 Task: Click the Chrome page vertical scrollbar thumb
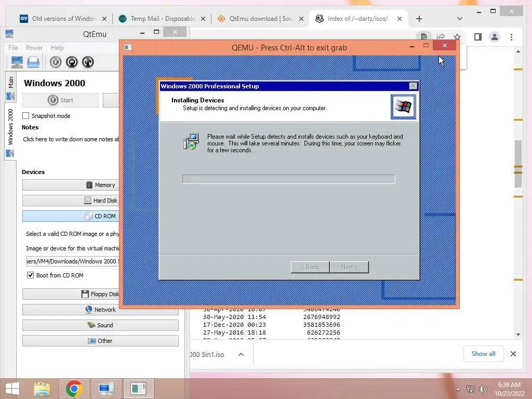[x=518, y=164]
